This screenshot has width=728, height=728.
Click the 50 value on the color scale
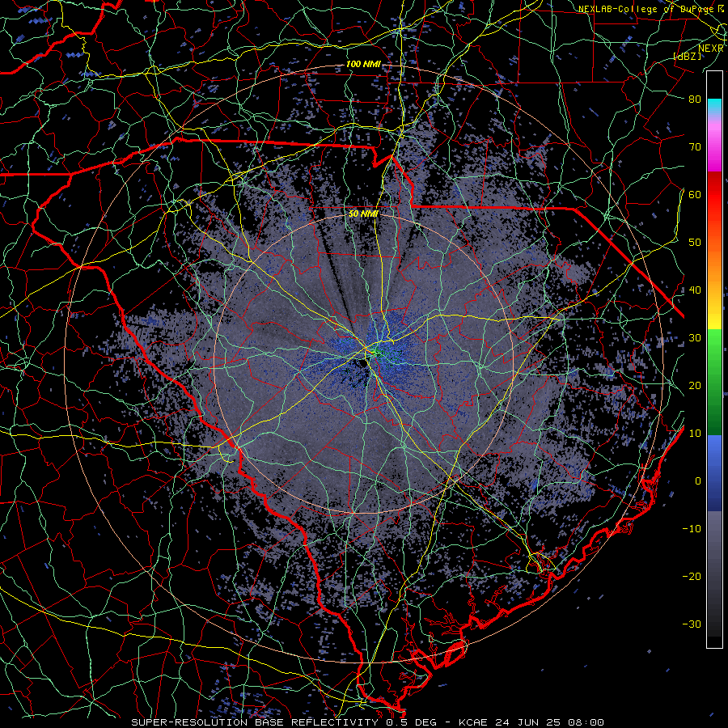click(695, 243)
